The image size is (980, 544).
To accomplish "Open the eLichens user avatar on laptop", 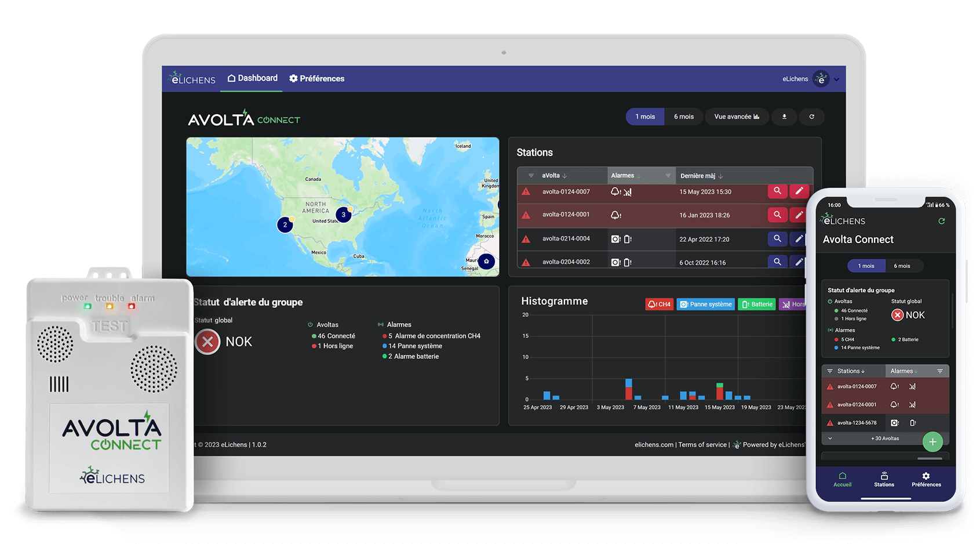I will [821, 79].
